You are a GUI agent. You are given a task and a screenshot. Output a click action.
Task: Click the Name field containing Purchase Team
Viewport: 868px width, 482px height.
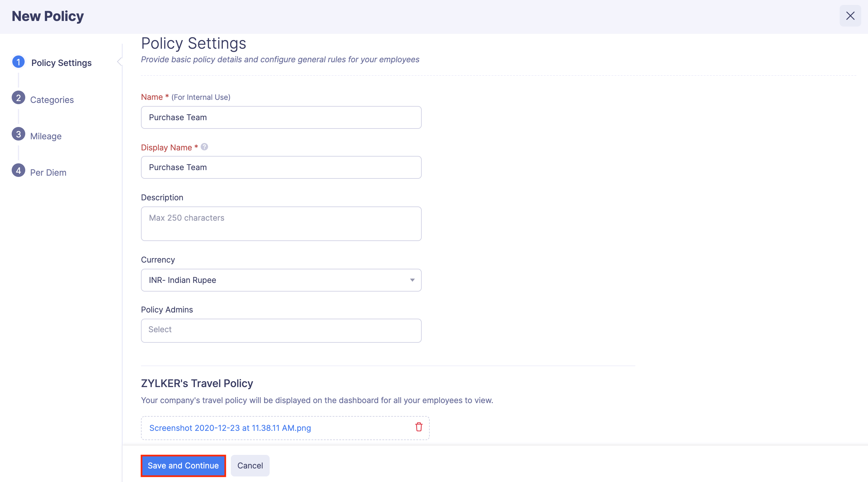coord(281,117)
